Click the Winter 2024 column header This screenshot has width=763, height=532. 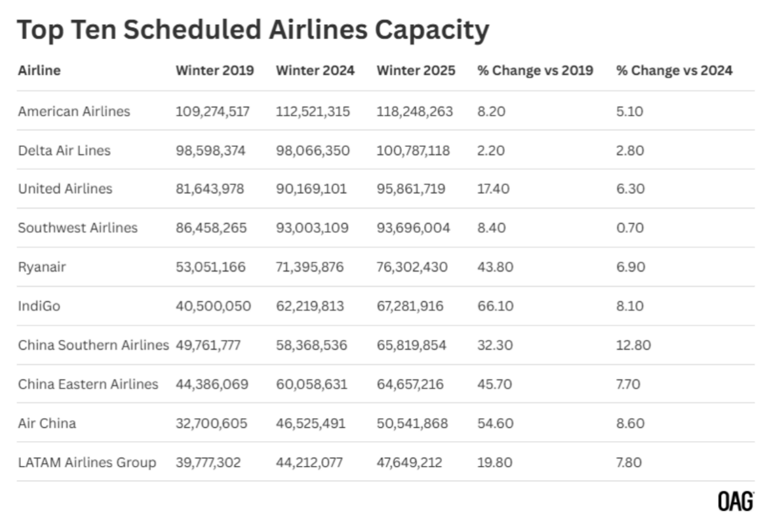tap(315, 71)
